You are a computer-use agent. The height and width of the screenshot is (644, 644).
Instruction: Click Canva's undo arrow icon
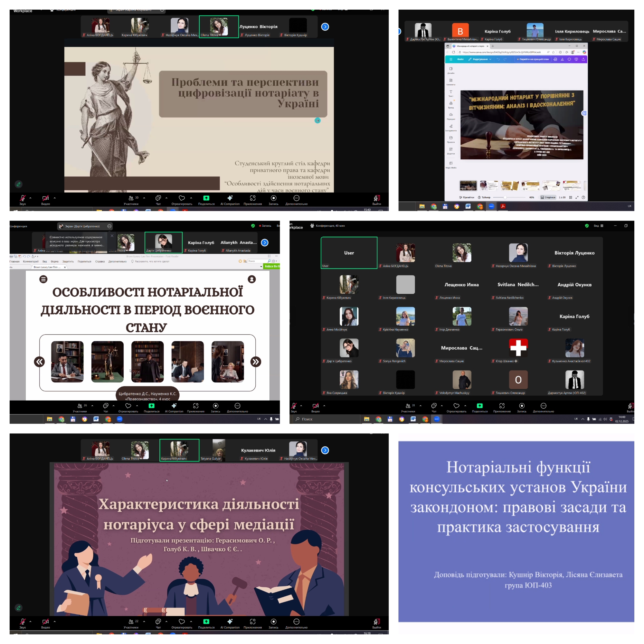click(x=498, y=59)
